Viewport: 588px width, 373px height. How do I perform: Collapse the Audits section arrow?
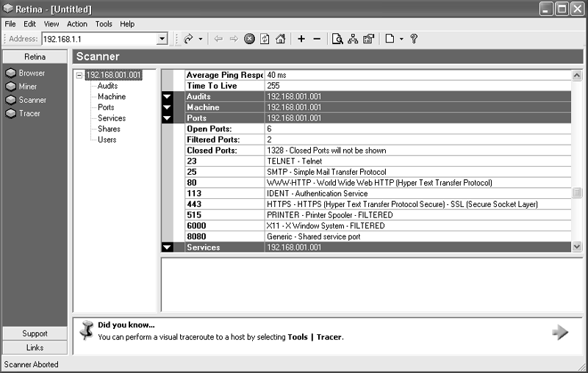168,96
